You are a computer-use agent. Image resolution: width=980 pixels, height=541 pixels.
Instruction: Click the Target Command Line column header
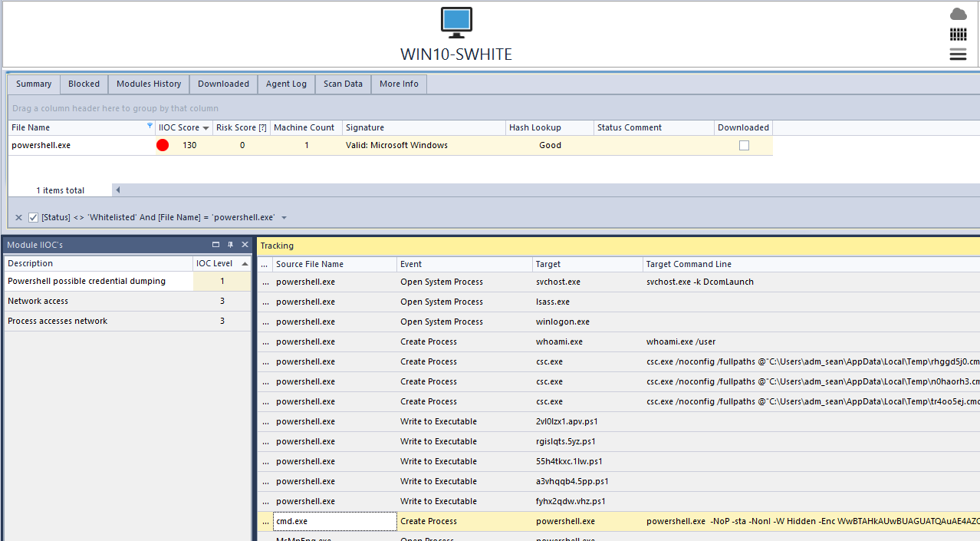click(689, 264)
